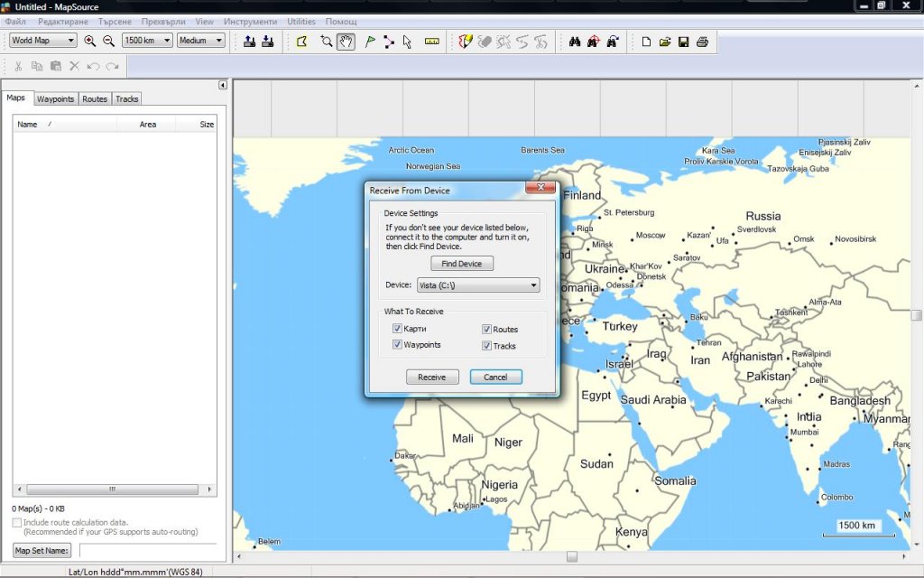
Task: Select the Distance measure ruler tool
Action: [431, 41]
